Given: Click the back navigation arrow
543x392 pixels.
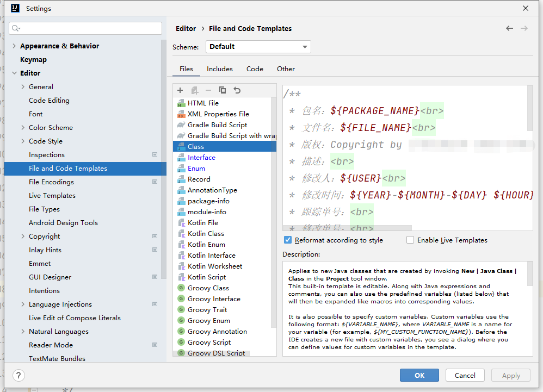Looking at the screenshot, I should (509, 28).
